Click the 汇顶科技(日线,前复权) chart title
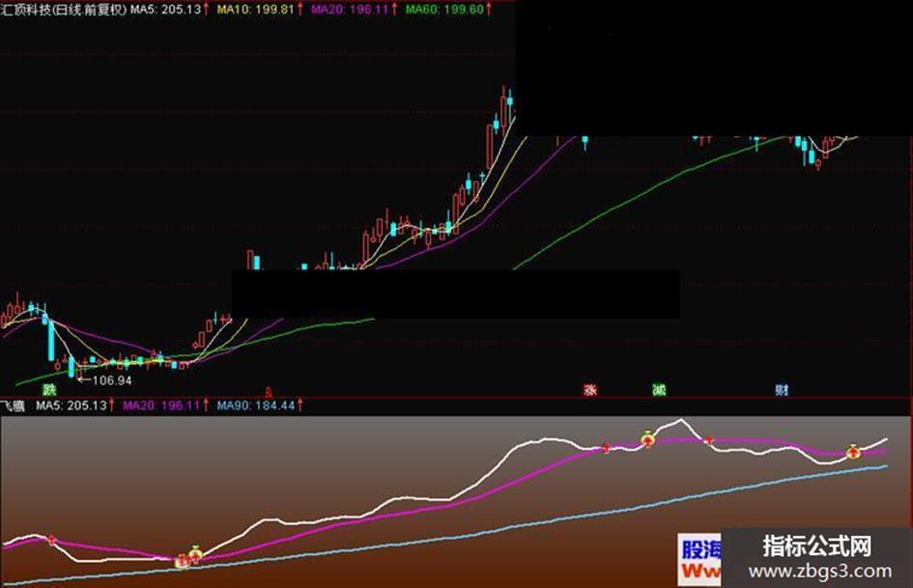 (63, 10)
